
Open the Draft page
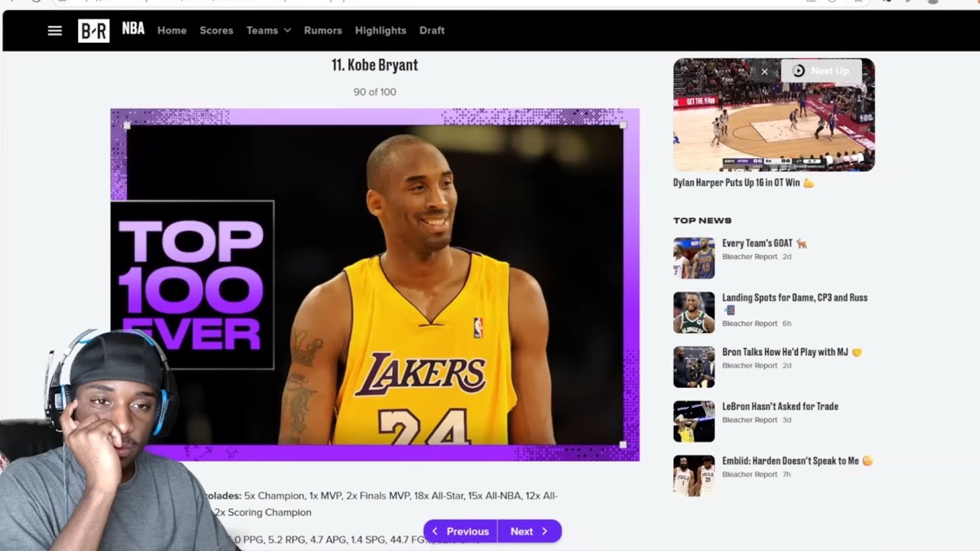point(432,31)
